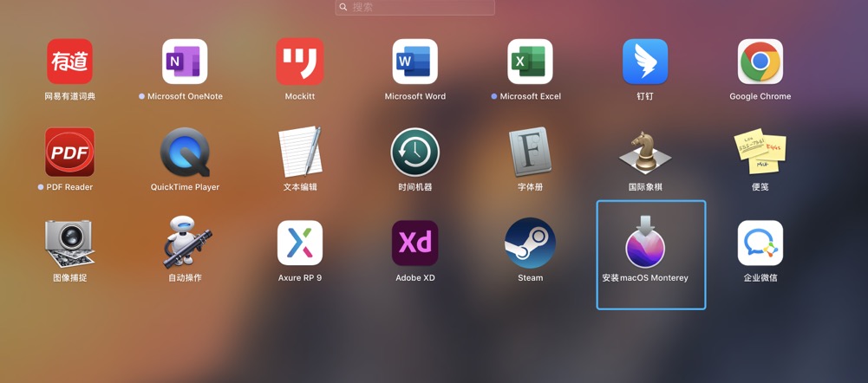Click the "Google Chrome" label text
868x383 pixels.
tap(760, 96)
